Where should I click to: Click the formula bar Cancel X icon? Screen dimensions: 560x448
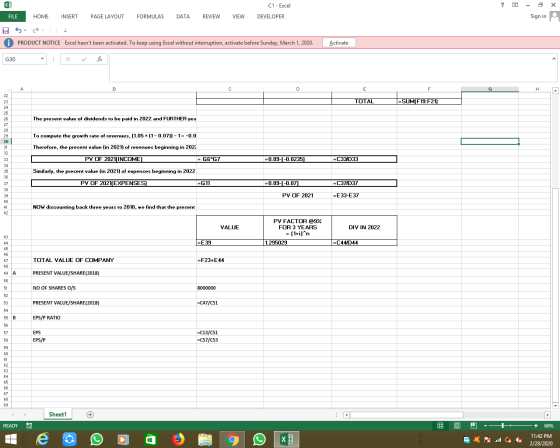[68, 59]
